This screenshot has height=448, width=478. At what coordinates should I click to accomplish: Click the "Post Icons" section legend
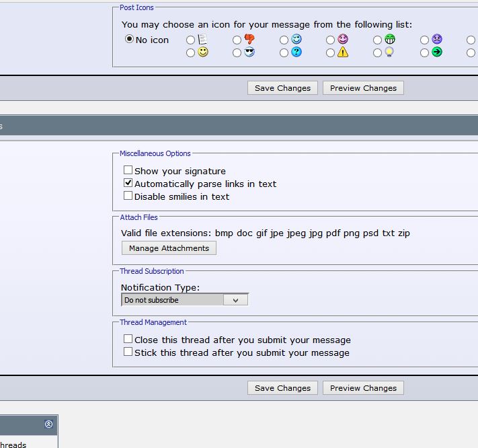pyautogui.click(x=136, y=7)
